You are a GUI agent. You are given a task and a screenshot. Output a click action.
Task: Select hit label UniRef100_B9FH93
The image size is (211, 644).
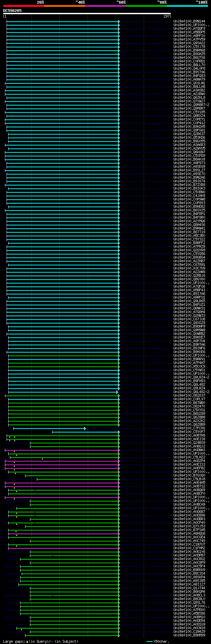[189, 381]
